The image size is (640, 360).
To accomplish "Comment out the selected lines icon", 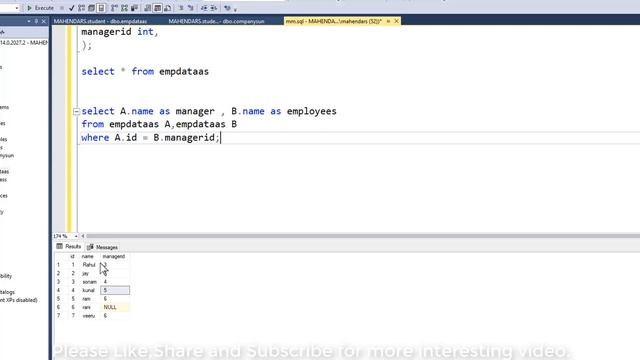I will point(181,8).
